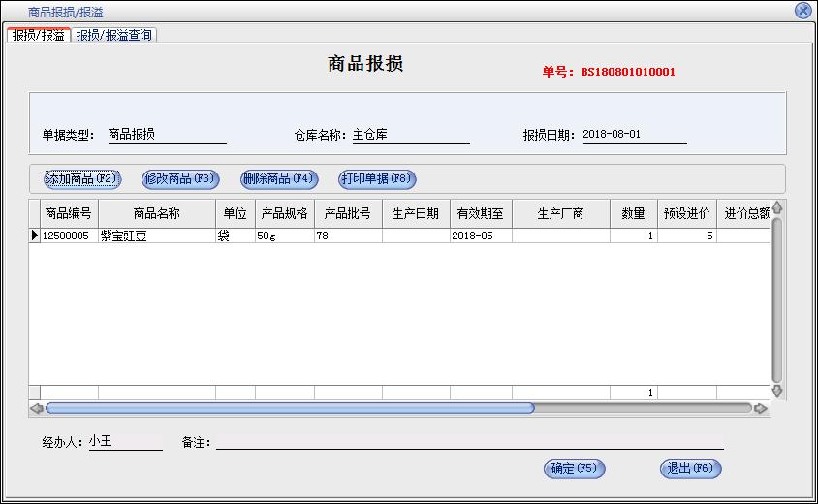The width and height of the screenshot is (818, 504).
Task: Open the 单据类型 field showing 商品报损
Action: 166,135
